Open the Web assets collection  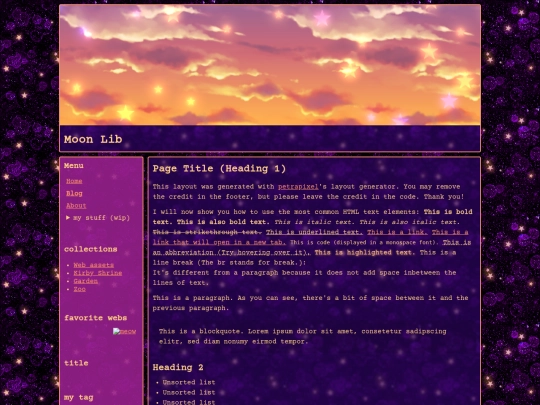click(94, 265)
